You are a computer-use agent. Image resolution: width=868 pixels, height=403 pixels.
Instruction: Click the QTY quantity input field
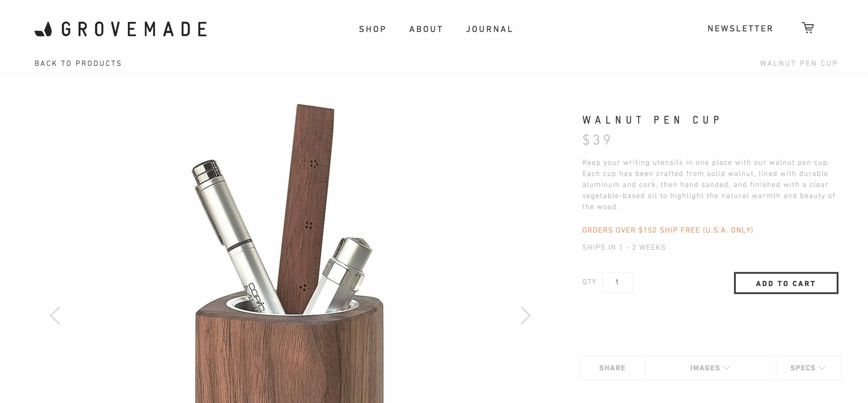(x=617, y=282)
